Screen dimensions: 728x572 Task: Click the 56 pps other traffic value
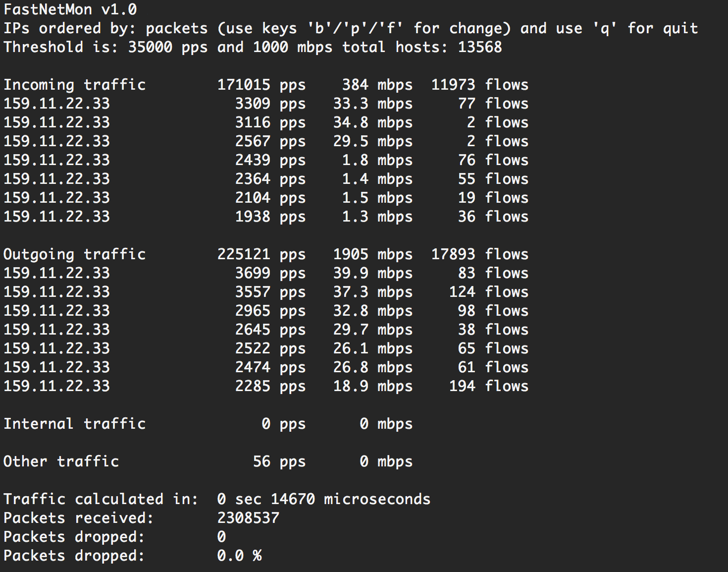(279, 461)
